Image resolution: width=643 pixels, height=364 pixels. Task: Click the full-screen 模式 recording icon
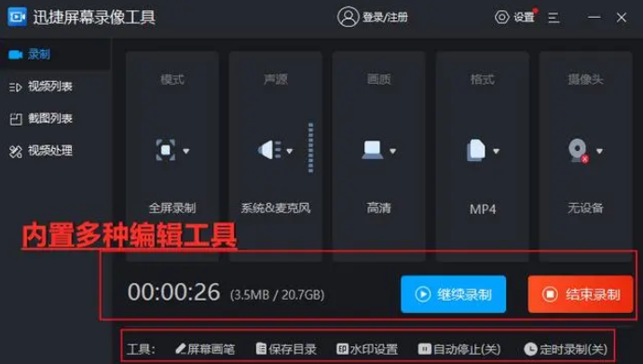click(166, 150)
